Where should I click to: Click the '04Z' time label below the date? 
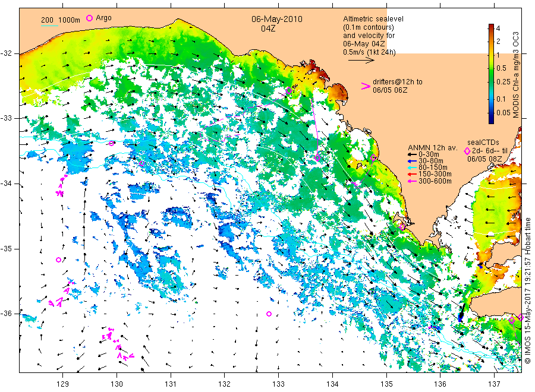click(x=268, y=29)
